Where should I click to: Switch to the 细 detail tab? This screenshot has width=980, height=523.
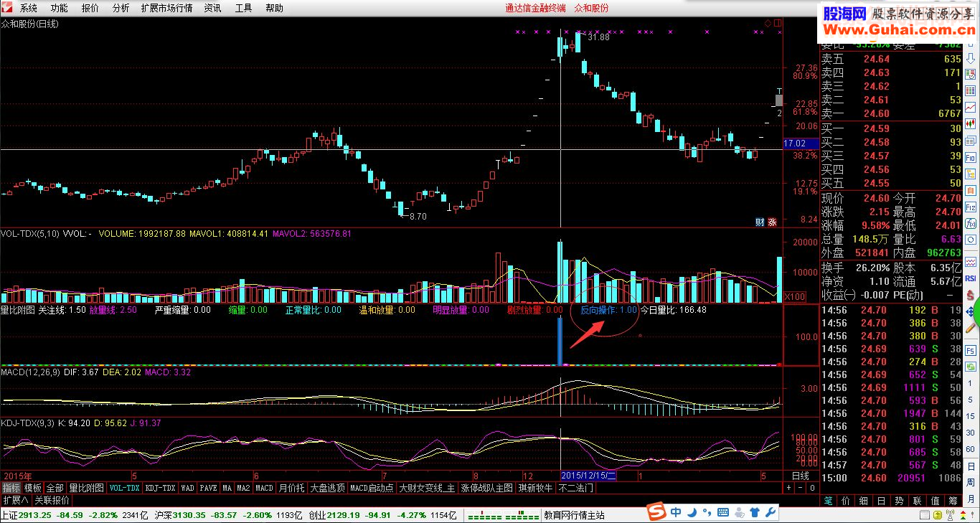click(864, 500)
